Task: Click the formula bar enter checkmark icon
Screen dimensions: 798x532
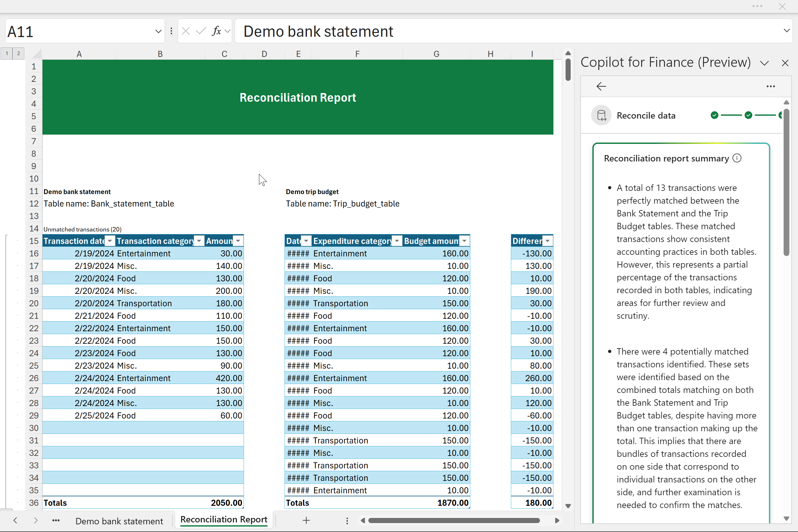Action: 201,31
